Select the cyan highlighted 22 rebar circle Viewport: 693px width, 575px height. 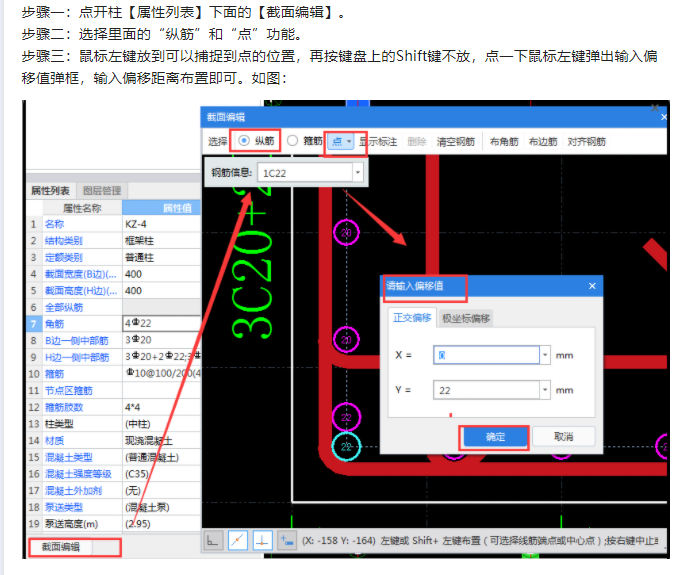coord(346,447)
